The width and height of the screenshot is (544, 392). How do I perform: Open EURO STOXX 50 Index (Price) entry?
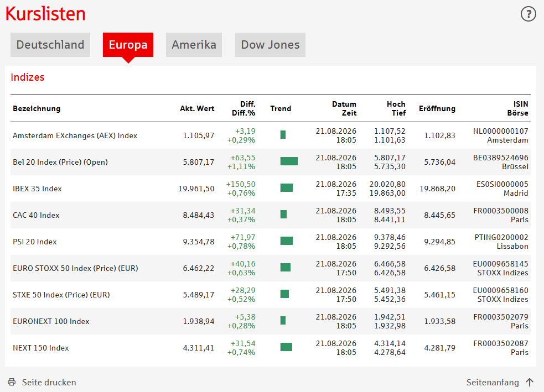click(75, 268)
